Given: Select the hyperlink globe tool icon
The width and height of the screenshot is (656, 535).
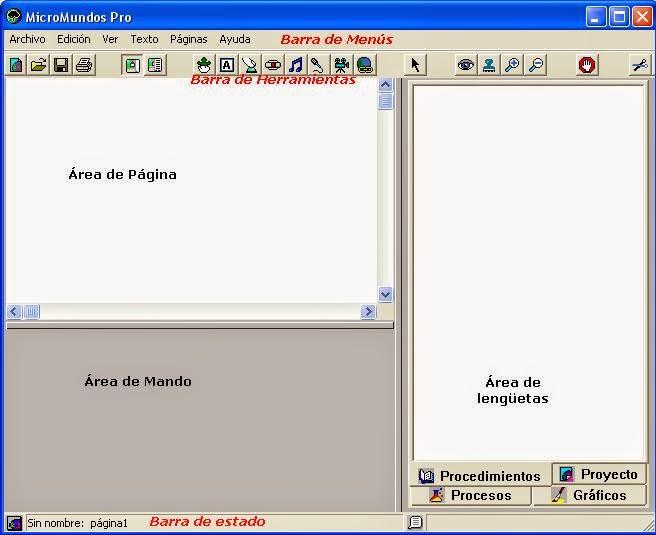Looking at the screenshot, I should click(364, 65).
